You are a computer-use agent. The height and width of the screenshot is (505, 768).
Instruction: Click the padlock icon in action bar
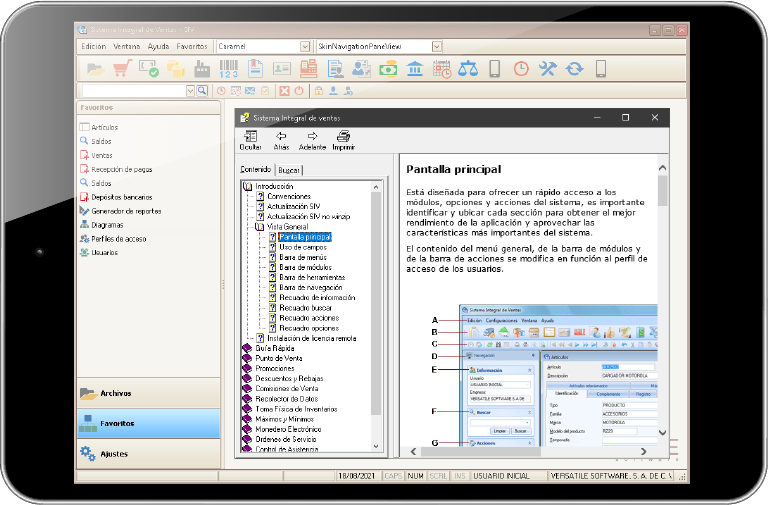pyautogui.click(x=319, y=91)
